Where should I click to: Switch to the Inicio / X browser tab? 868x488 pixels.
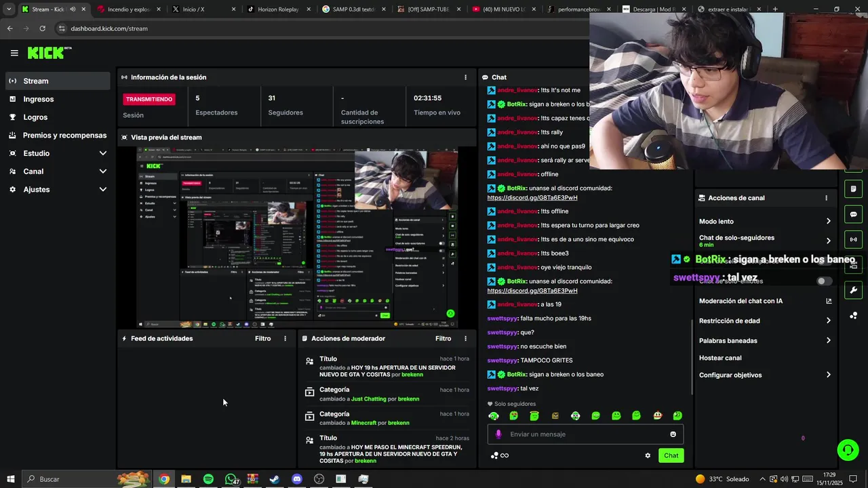[203, 9]
